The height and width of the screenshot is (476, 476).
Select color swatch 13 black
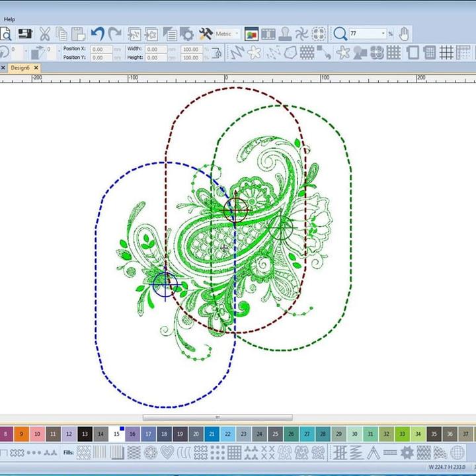pyautogui.click(x=85, y=434)
